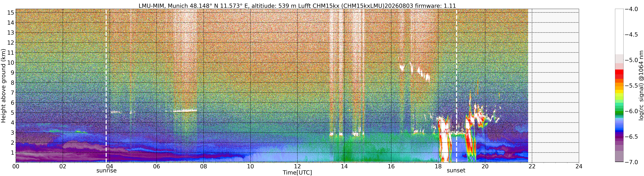The width and height of the screenshot is (644, 176).
Task: Click time-axis tick label "16"
Action: (391, 166)
